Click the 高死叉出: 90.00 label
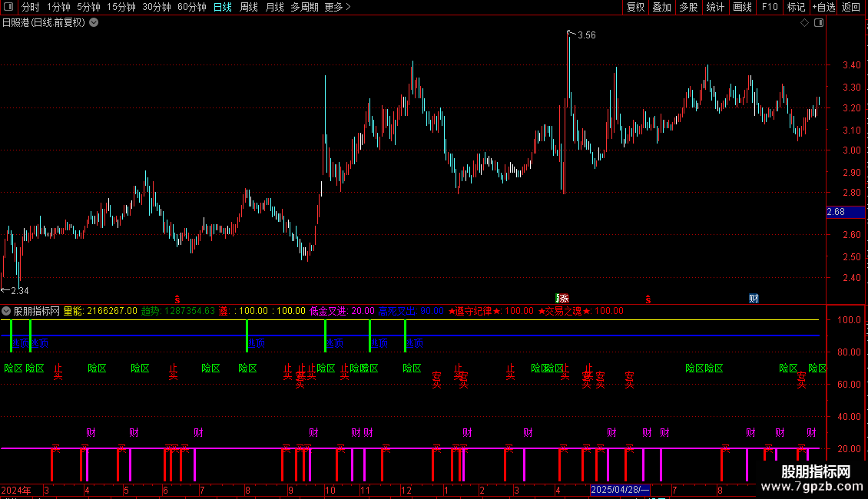This screenshot has width=868, height=499. click(x=411, y=312)
